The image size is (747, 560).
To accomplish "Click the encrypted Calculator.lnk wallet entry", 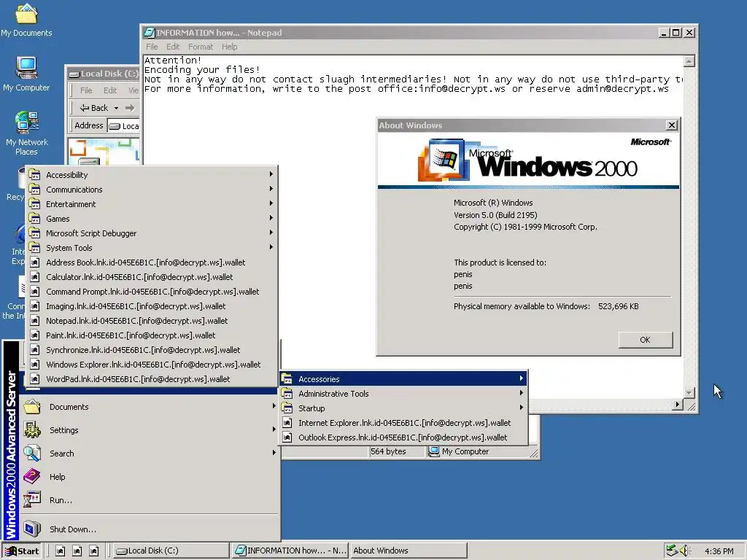I will coord(152,277).
